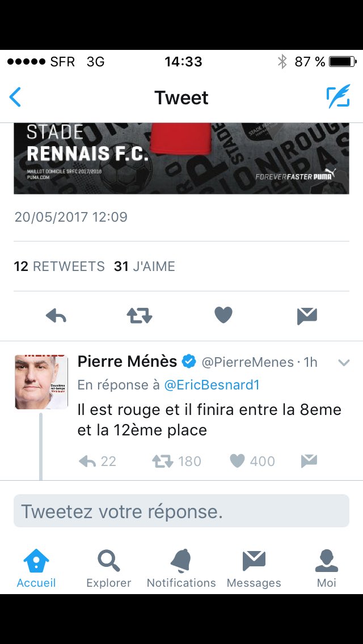Like the main tweet with the heart icon
This screenshot has height=644, width=363.
tap(223, 315)
